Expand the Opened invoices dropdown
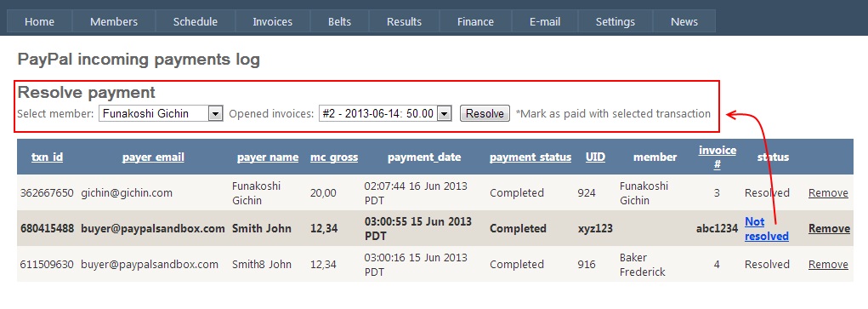 (x=444, y=114)
